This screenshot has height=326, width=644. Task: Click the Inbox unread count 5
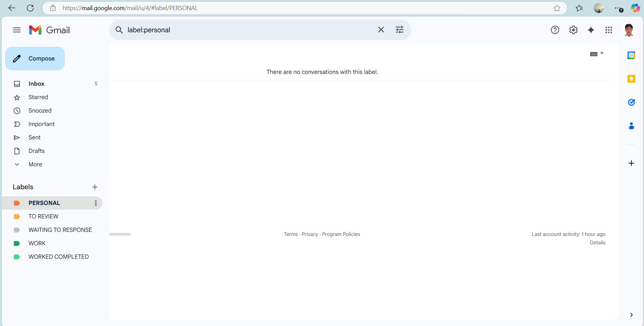pos(96,84)
